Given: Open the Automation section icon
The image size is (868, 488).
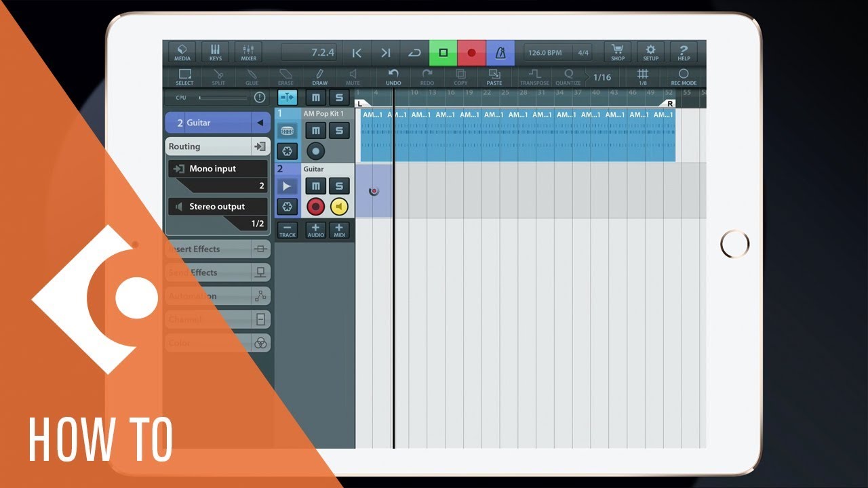Looking at the screenshot, I should tap(260, 296).
